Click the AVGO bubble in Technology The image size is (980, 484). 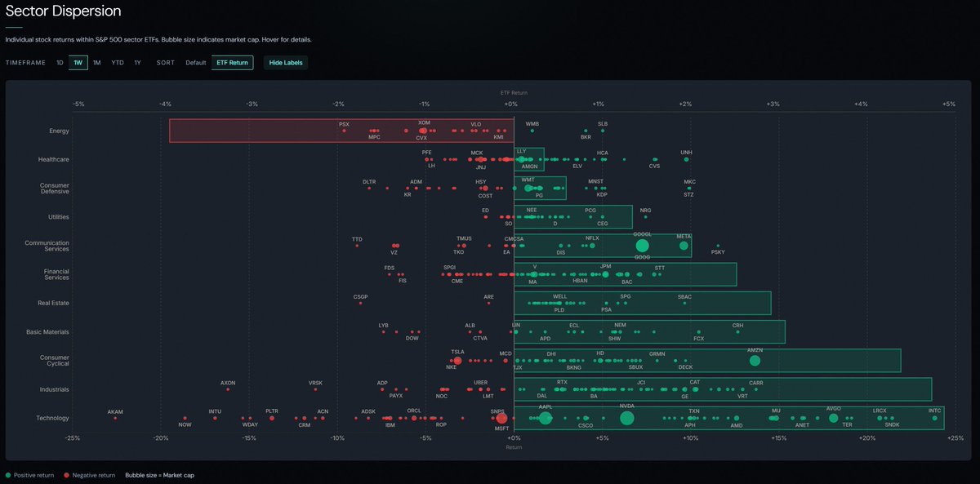pos(833,418)
